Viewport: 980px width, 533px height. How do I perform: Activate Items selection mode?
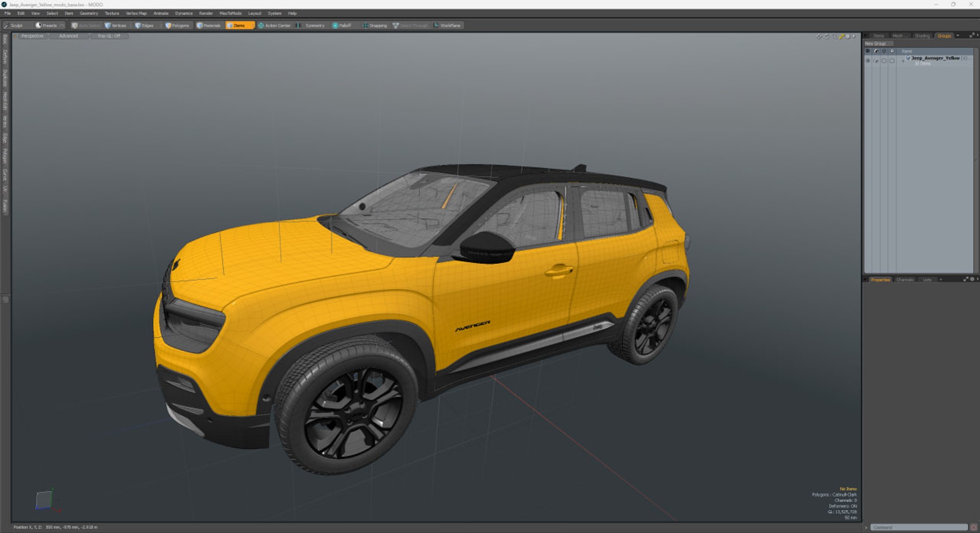click(x=239, y=26)
